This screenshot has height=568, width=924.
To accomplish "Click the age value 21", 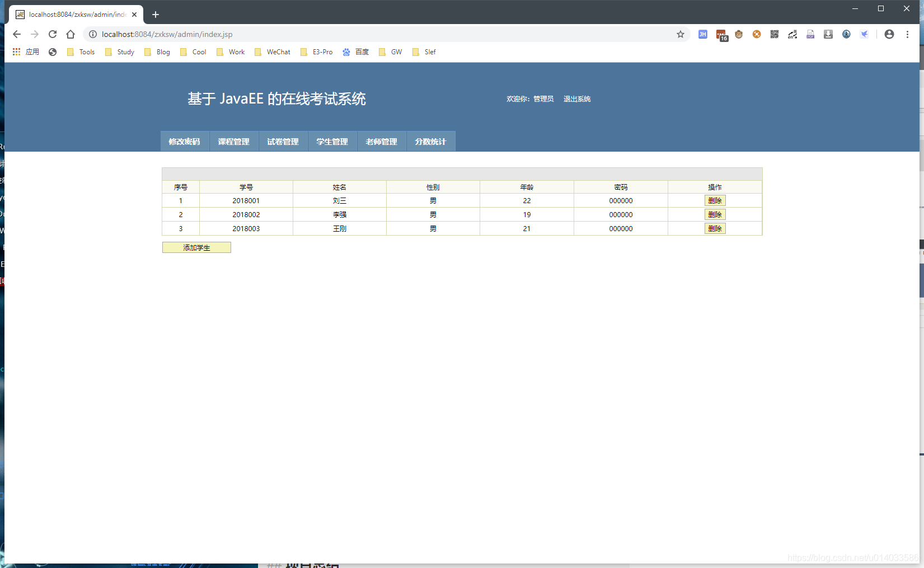I will pyautogui.click(x=527, y=228).
